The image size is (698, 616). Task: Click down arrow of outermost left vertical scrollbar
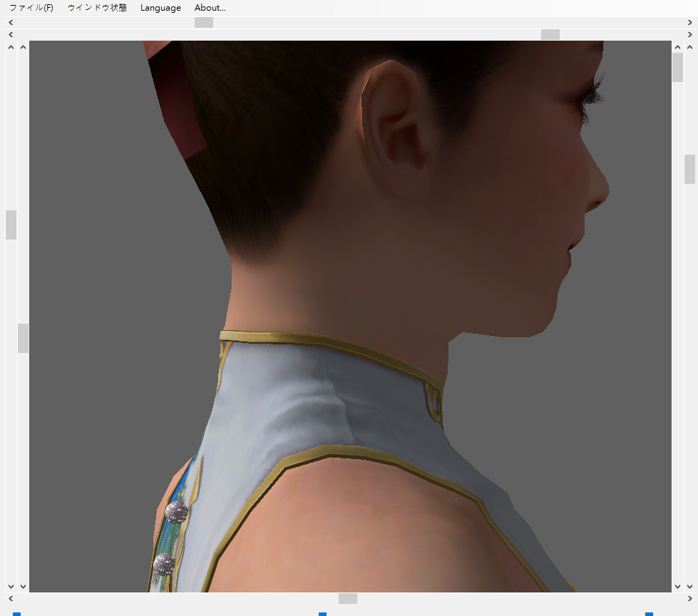(x=11, y=587)
